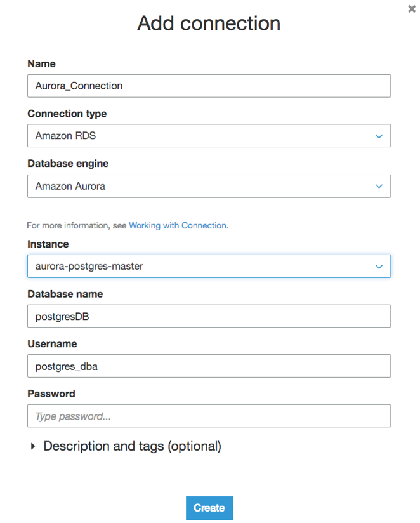The height and width of the screenshot is (523, 420).
Task: Click the Password field label
Action: (51, 394)
